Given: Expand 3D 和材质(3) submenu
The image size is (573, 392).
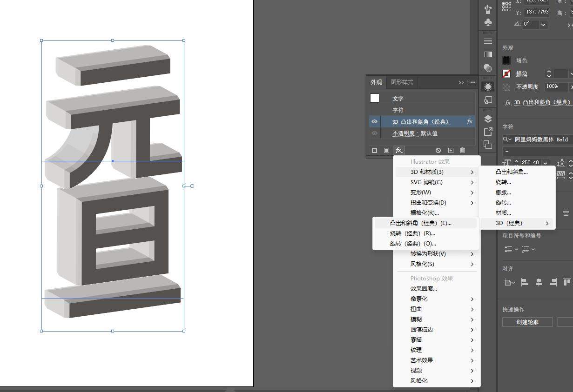Looking at the screenshot, I should click(x=437, y=172).
